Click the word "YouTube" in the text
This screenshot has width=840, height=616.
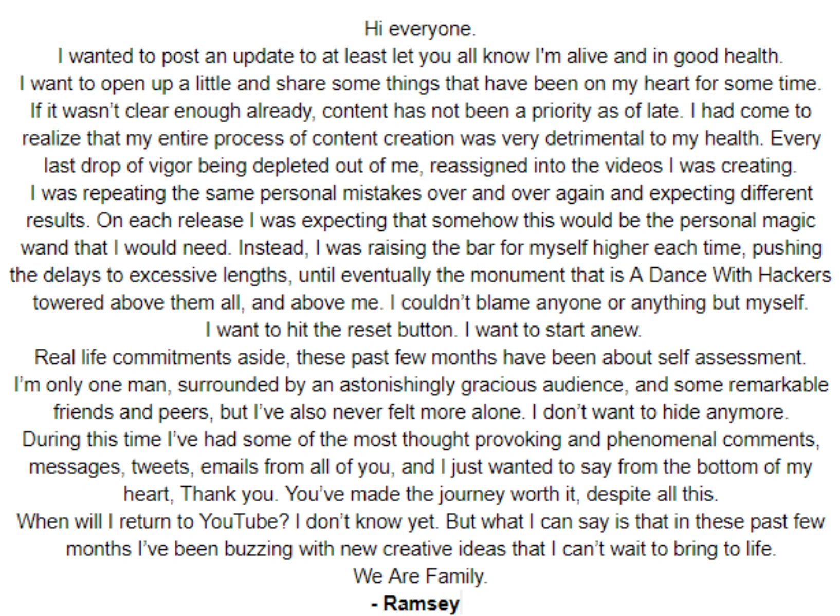(244, 521)
